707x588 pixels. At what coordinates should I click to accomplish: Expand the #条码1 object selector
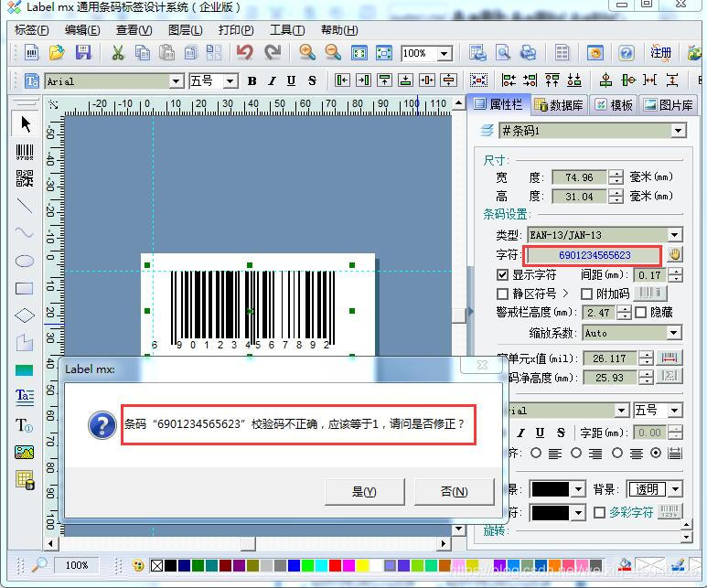(x=678, y=131)
